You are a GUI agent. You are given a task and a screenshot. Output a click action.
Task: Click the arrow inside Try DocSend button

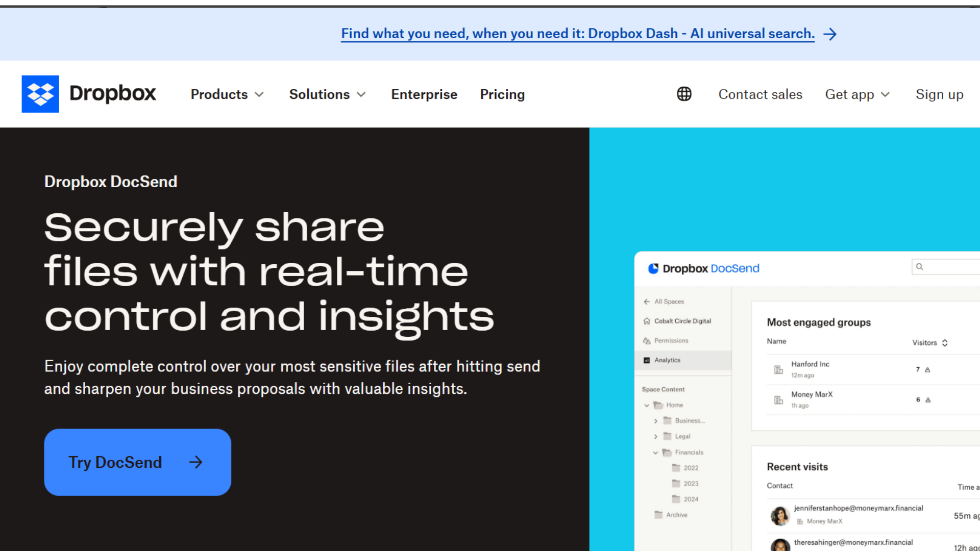tap(195, 462)
